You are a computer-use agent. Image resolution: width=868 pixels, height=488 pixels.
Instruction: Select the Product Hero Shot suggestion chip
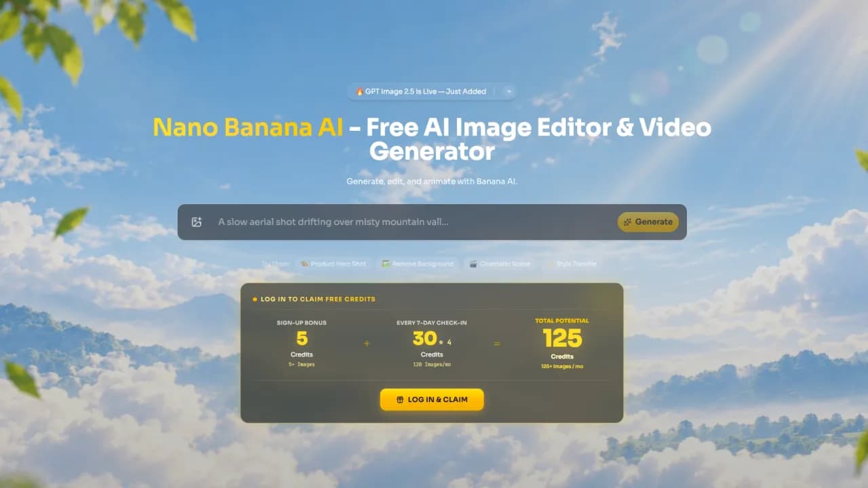[x=334, y=264]
